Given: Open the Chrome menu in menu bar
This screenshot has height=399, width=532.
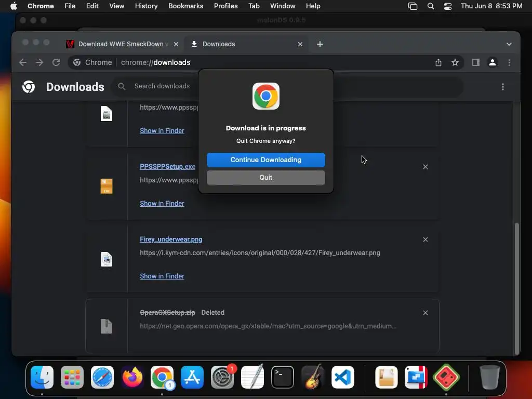Looking at the screenshot, I should click(41, 6).
